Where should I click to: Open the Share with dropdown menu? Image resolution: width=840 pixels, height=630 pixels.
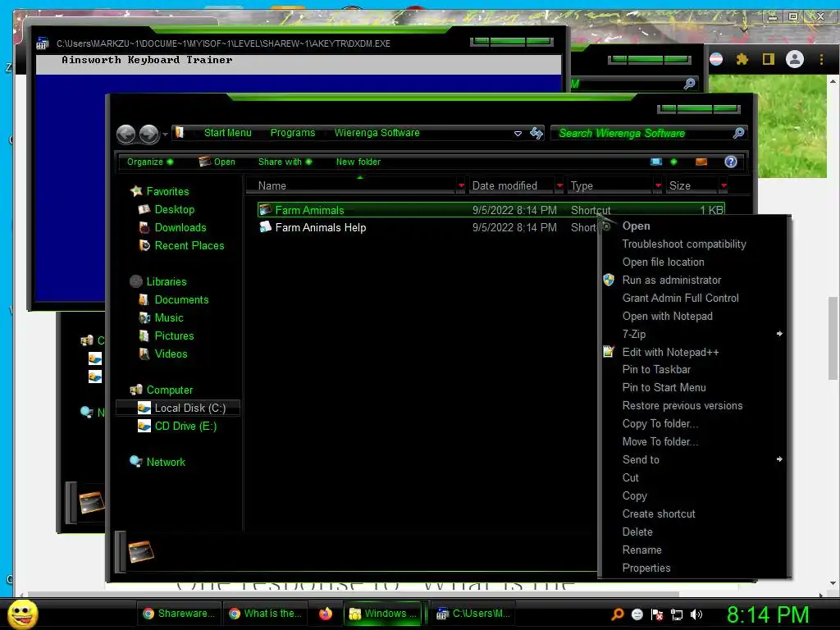click(x=285, y=162)
